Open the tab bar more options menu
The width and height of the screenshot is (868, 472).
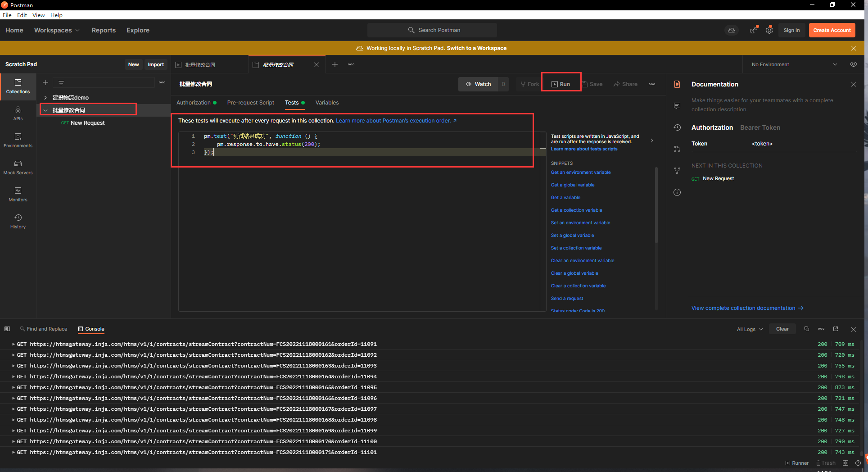(x=351, y=64)
